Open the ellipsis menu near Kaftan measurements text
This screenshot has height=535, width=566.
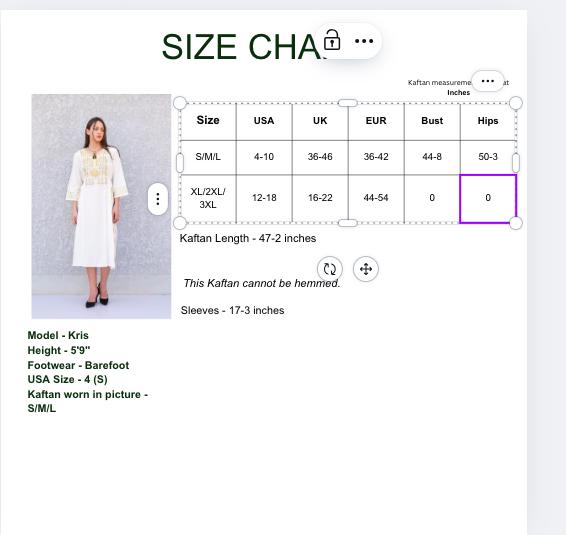click(488, 81)
